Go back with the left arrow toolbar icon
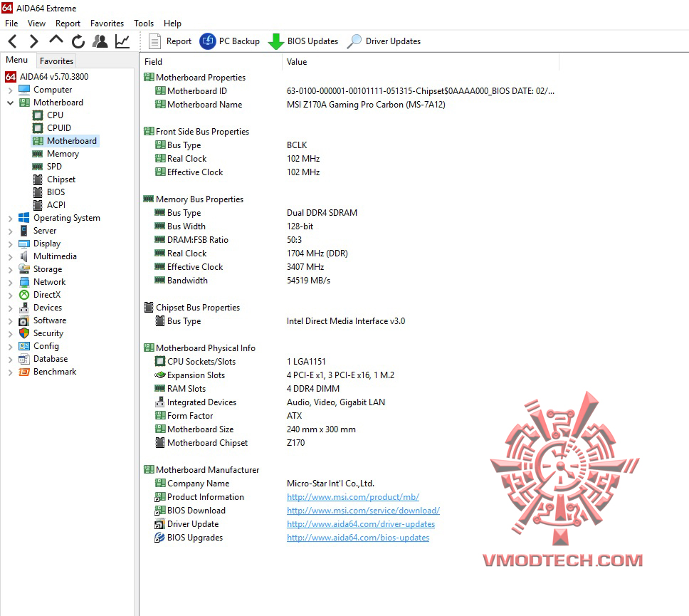The width and height of the screenshot is (689, 616). click(13, 41)
